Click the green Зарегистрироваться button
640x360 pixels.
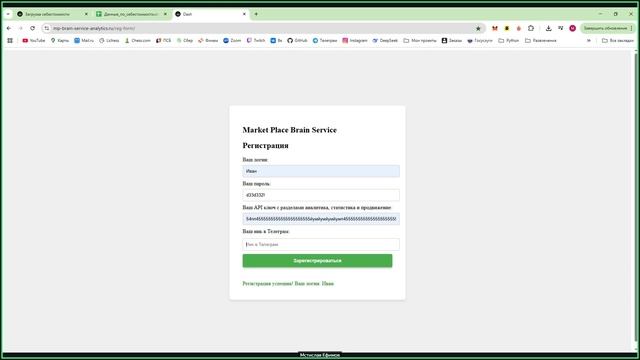(x=317, y=261)
